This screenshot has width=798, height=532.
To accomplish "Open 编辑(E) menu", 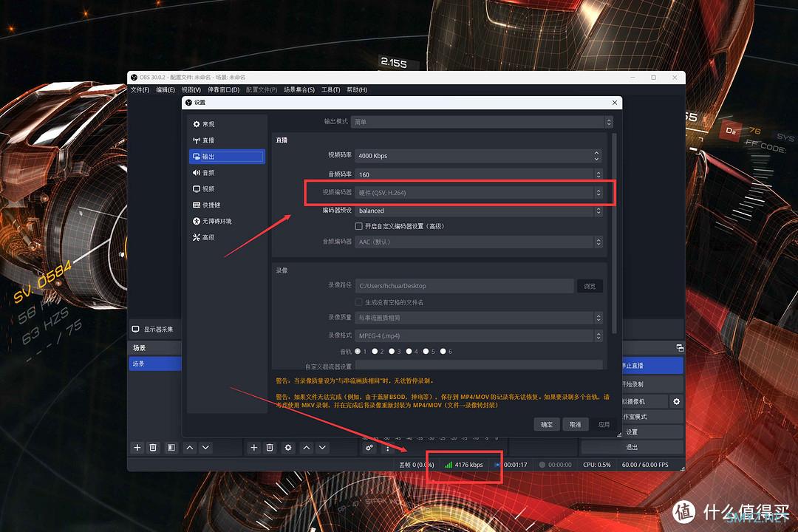I will point(166,90).
